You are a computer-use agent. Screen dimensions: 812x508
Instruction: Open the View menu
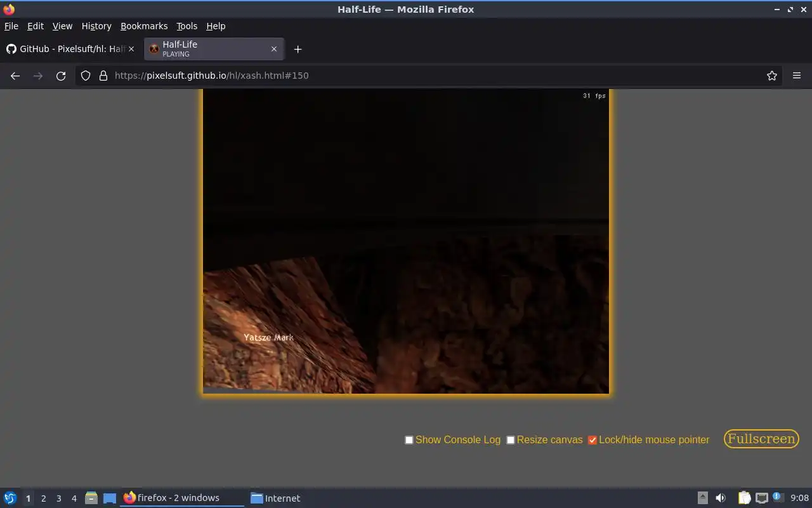[62, 26]
